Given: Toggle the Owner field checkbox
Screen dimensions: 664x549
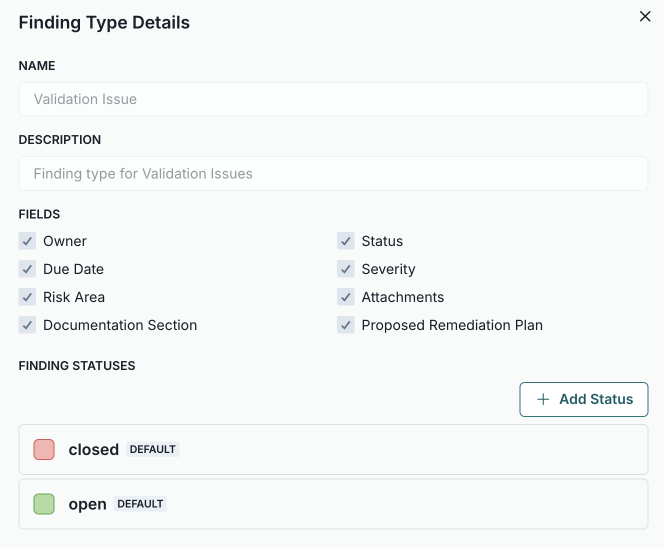Looking at the screenshot, I should [27, 241].
